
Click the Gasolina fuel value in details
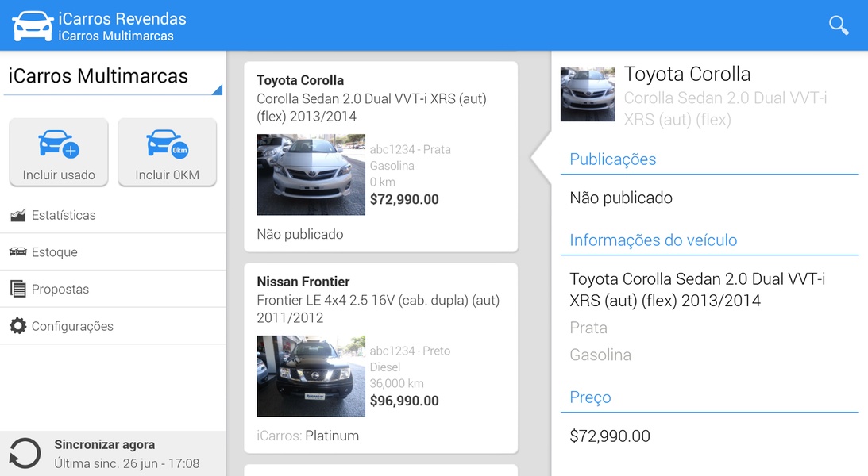[600, 355]
